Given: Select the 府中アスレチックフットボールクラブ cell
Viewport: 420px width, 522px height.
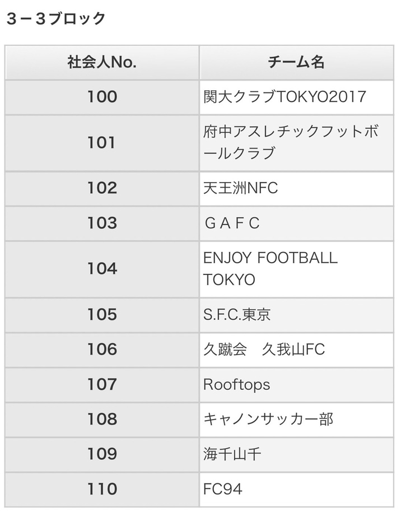Looking at the screenshot, I should click(296, 143).
